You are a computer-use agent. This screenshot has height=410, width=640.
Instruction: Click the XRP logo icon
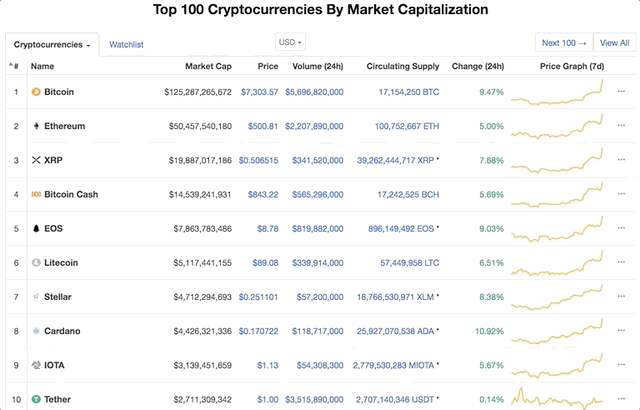click(36, 160)
